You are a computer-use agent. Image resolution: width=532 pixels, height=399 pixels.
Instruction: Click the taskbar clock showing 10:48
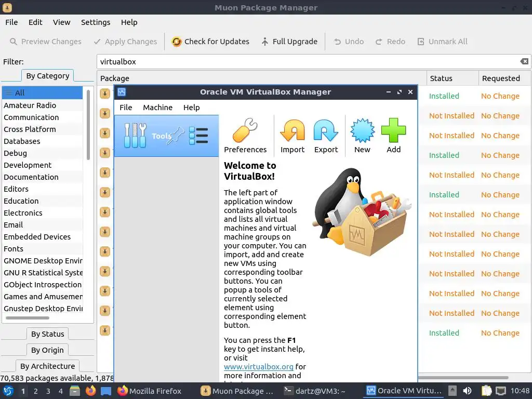tap(520, 391)
